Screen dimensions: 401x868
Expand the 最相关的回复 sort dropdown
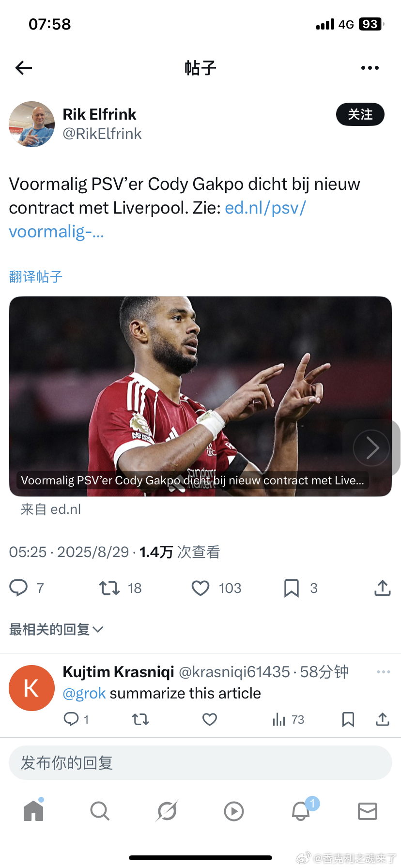(56, 629)
